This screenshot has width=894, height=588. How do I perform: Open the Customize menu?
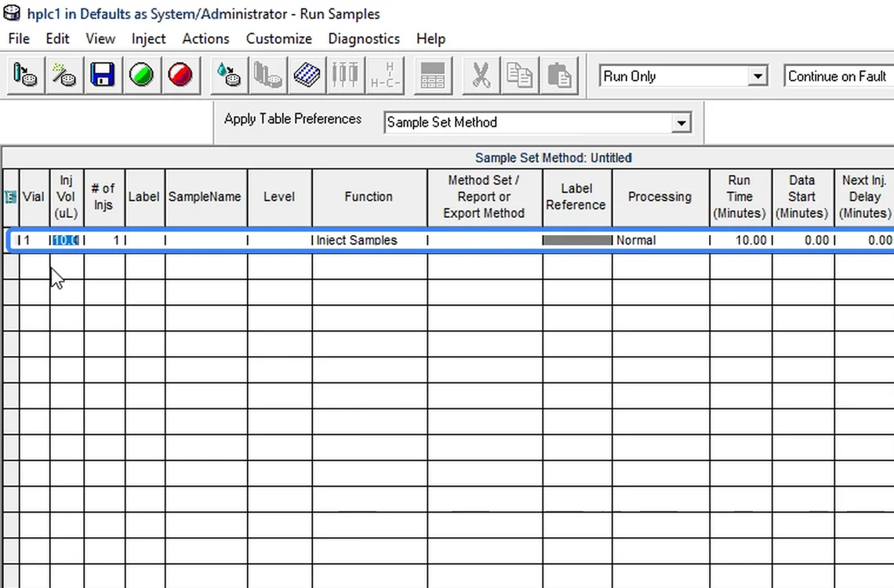click(x=279, y=38)
